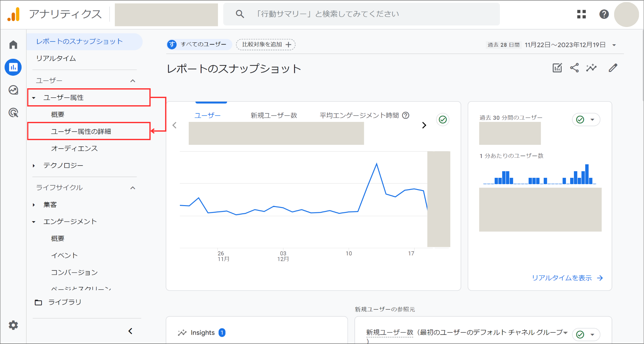Open the Home icon in left rail
The width and height of the screenshot is (644, 344).
[13, 45]
